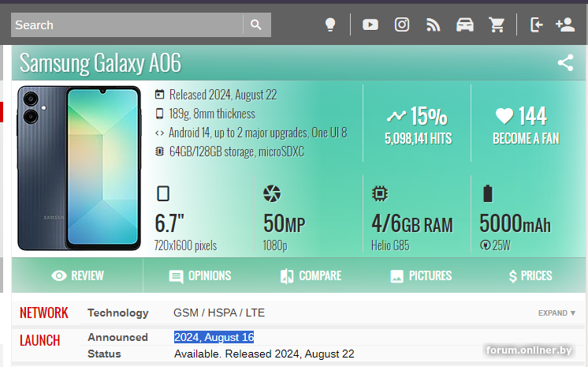Open the Instagram icon
Image resolution: width=588 pixels, height=367 pixels.
(x=402, y=24)
